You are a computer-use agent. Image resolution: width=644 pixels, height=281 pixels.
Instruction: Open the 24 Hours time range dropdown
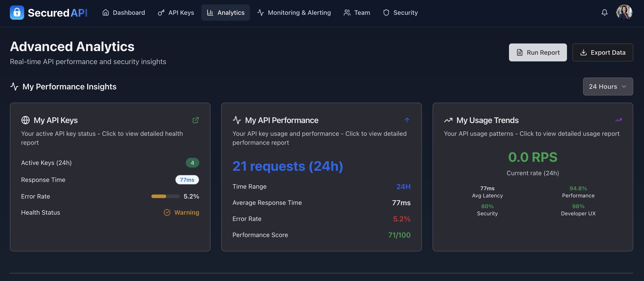608,86
